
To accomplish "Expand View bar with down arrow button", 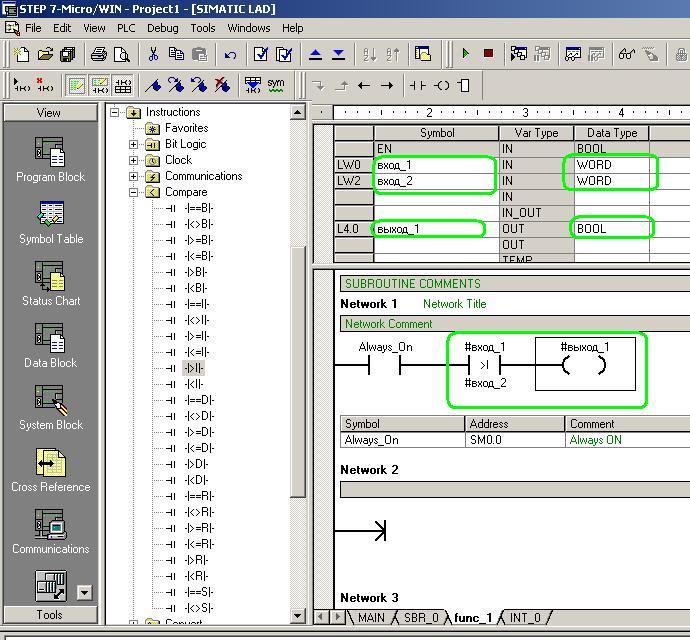I will [x=84, y=592].
